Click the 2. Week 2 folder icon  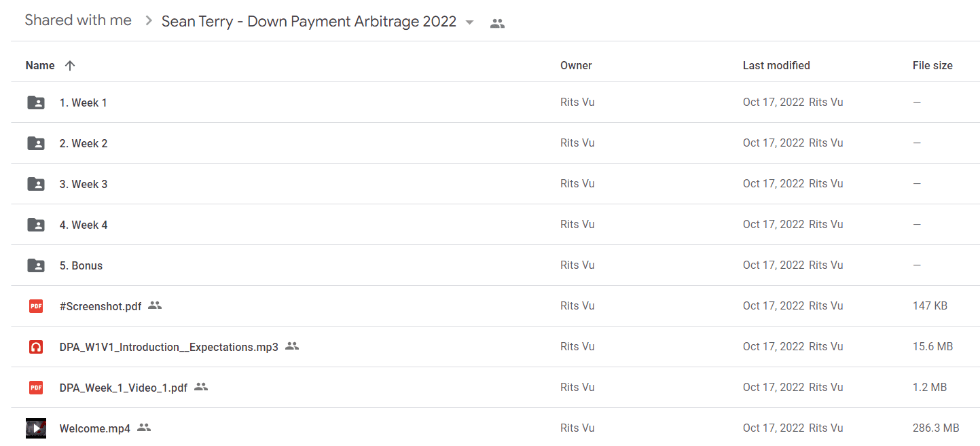[x=36, y=143]
